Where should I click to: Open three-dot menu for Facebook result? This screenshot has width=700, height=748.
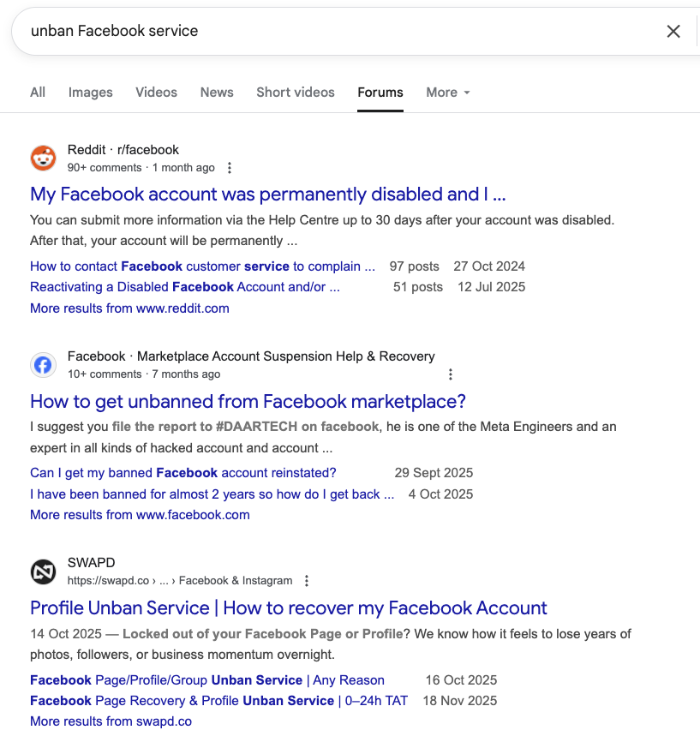[451, 374]
